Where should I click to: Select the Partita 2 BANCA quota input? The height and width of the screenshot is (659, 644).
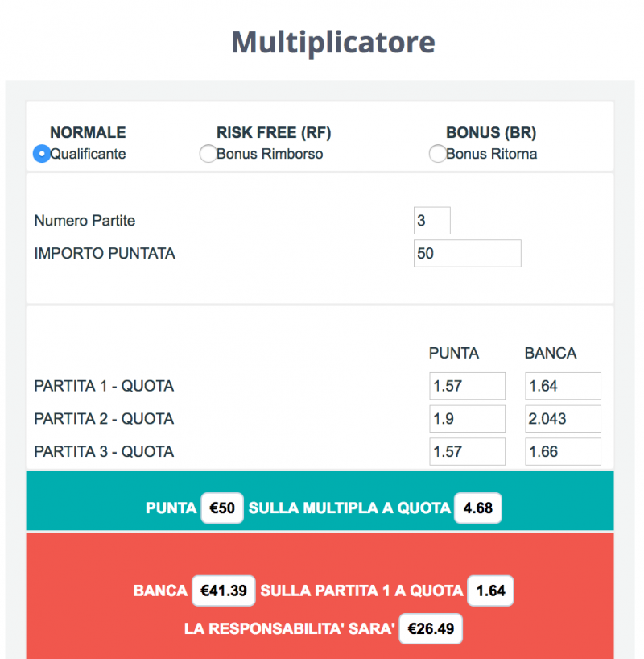pos(563,419)
